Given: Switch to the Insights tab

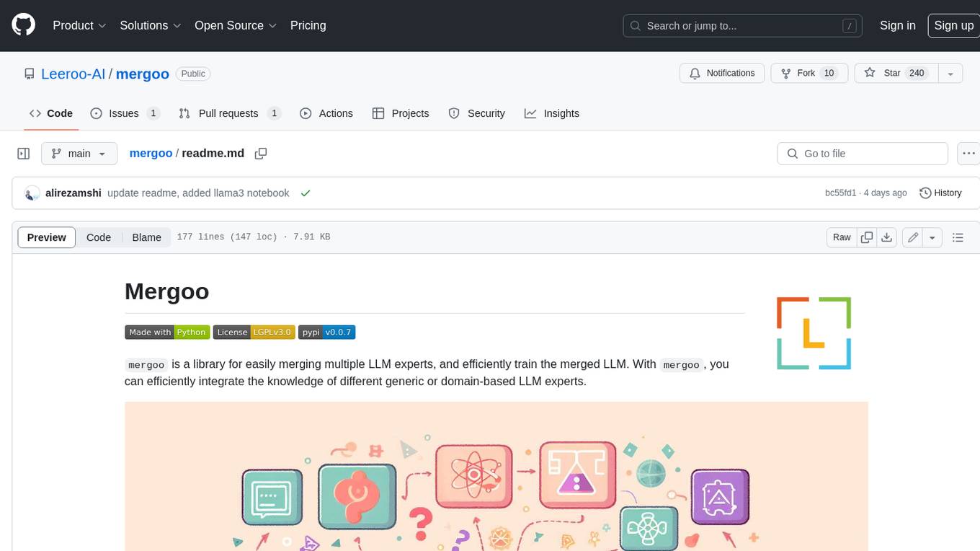Looking at the screenshot, I should 551,113.
